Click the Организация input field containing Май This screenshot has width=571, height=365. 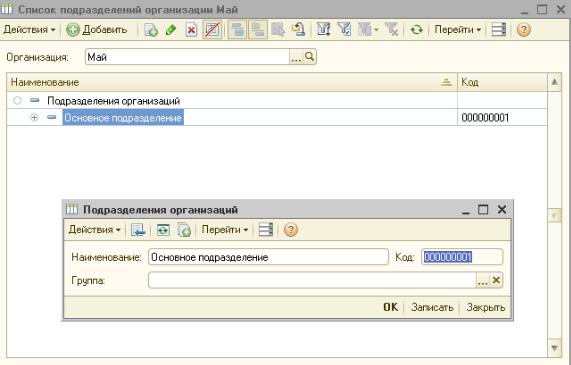(x=188, y=57)
